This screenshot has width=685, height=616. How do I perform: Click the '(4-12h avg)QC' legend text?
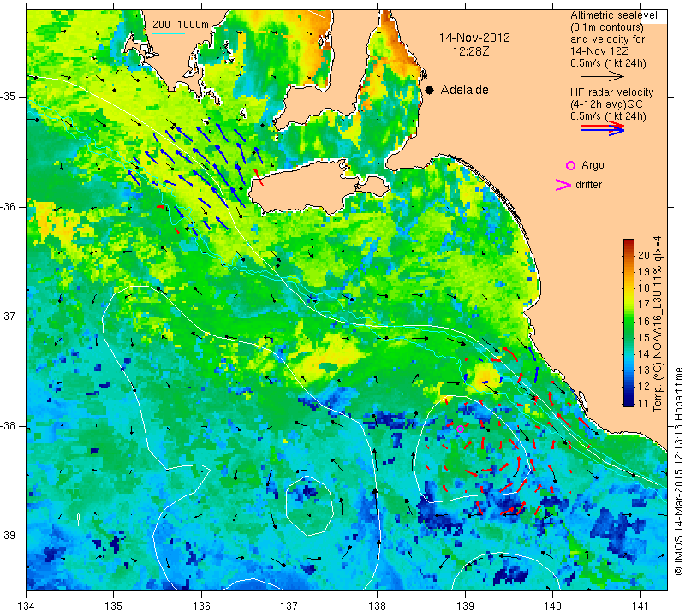[x=604, y=104]
